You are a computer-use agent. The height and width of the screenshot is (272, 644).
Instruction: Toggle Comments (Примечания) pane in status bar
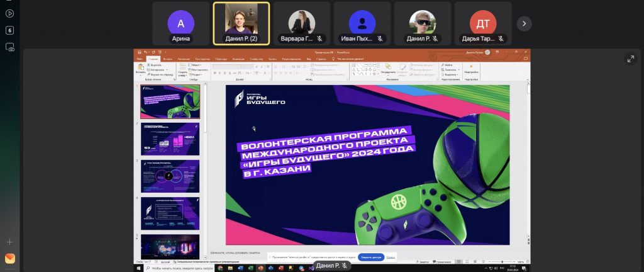(442, 262)
